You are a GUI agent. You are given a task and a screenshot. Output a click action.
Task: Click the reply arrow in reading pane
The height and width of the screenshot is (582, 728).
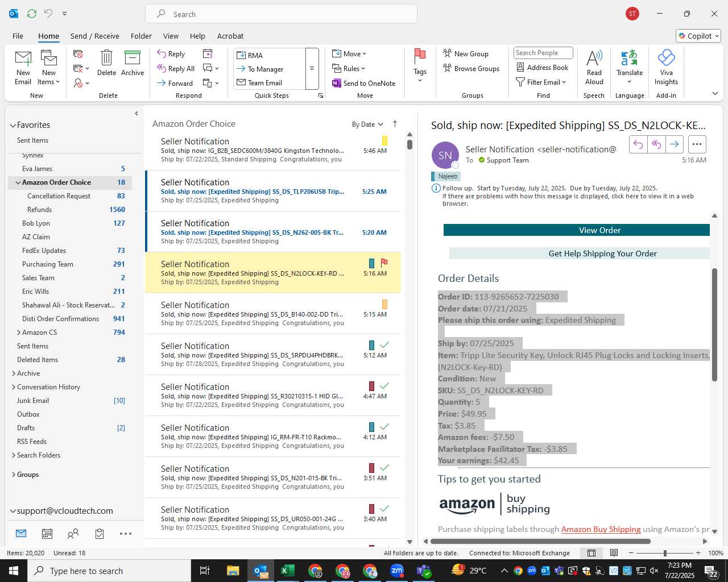click(x=638, y=144)
